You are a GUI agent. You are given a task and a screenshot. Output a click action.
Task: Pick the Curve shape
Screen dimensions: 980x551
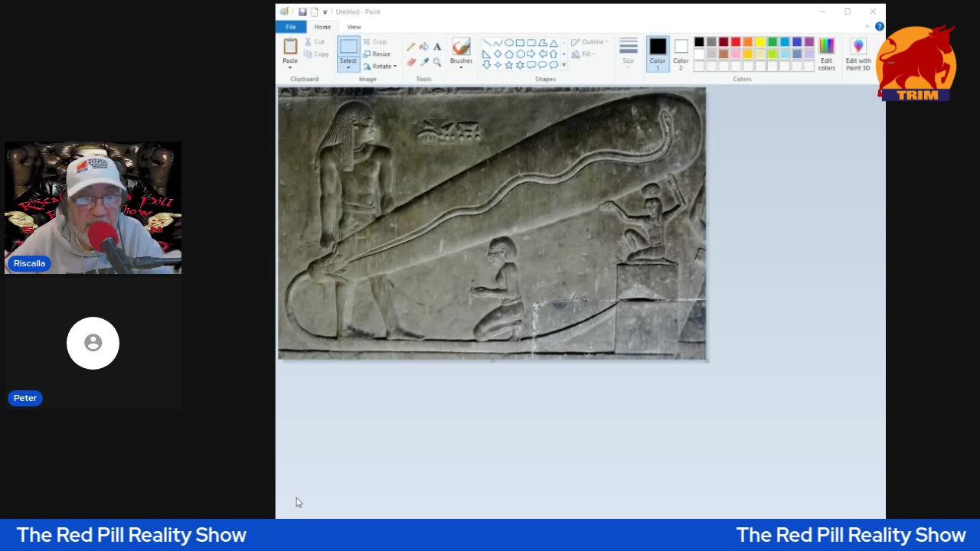click(498, 43)
